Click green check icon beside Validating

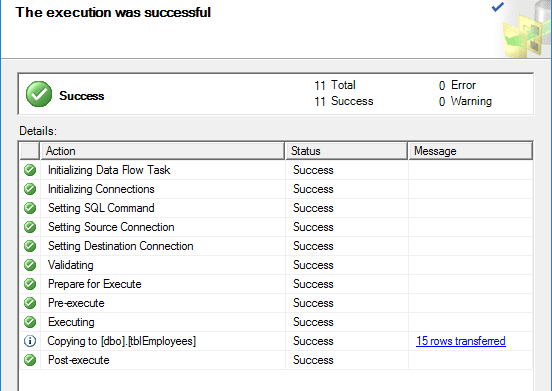click(x=30, y=265)
